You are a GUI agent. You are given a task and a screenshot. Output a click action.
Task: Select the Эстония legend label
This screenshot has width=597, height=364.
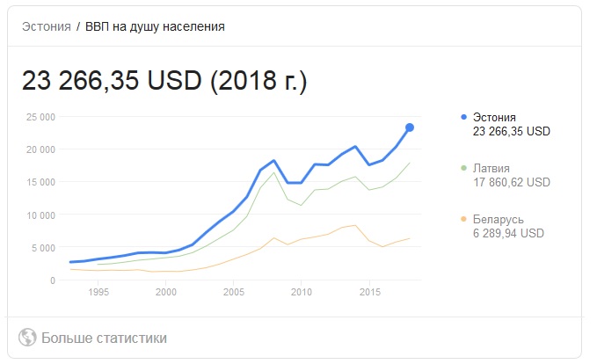coord(494,117)
